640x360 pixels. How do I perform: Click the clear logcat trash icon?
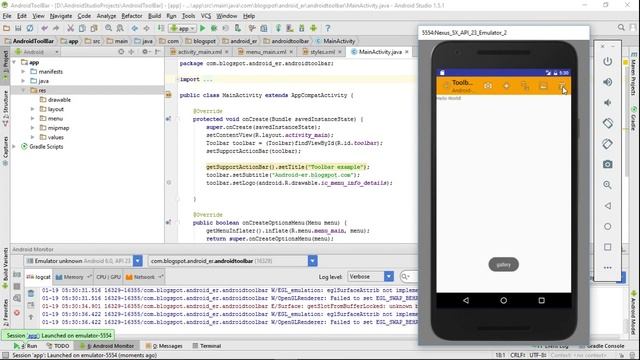point(31,293)
